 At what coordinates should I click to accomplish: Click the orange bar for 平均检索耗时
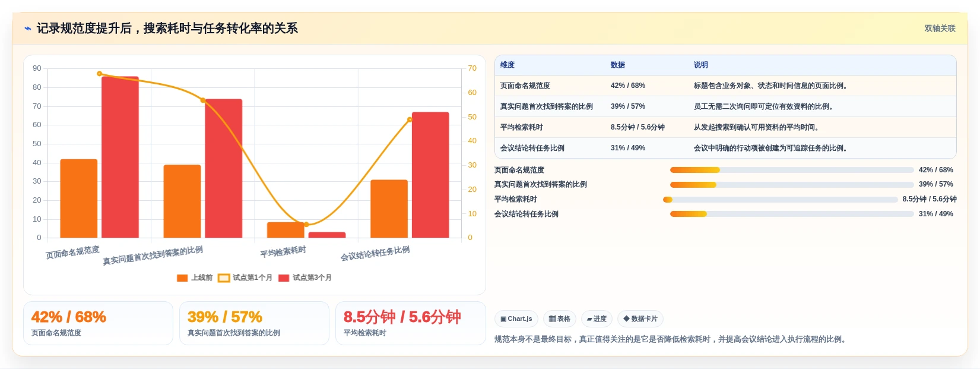[x=286, y=230]
